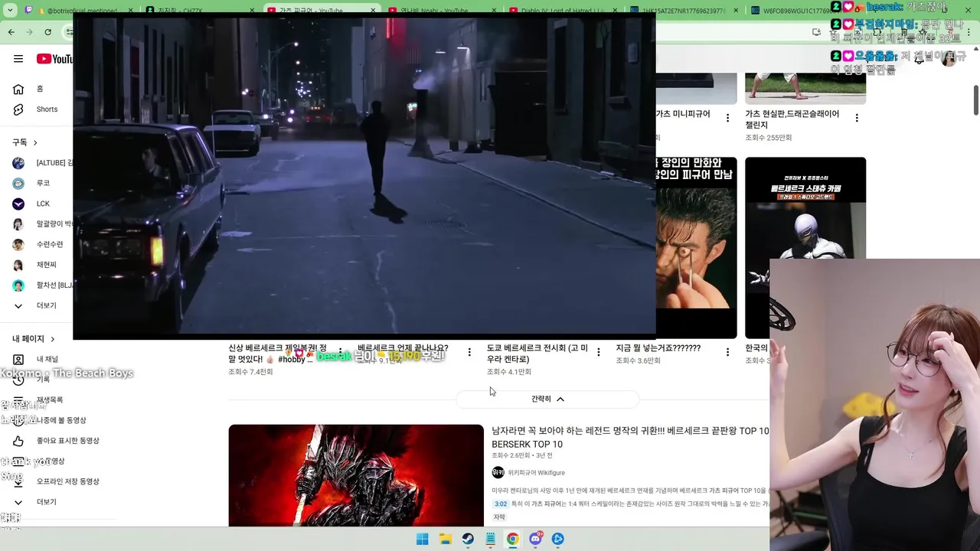Open the 말괄량이 channel subscription
The image size is (980, 551).
pos(54,224)
